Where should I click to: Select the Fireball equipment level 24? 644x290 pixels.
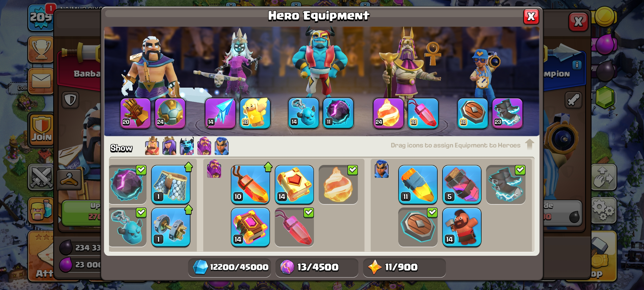pyautogui.click(x=388, y=113)
